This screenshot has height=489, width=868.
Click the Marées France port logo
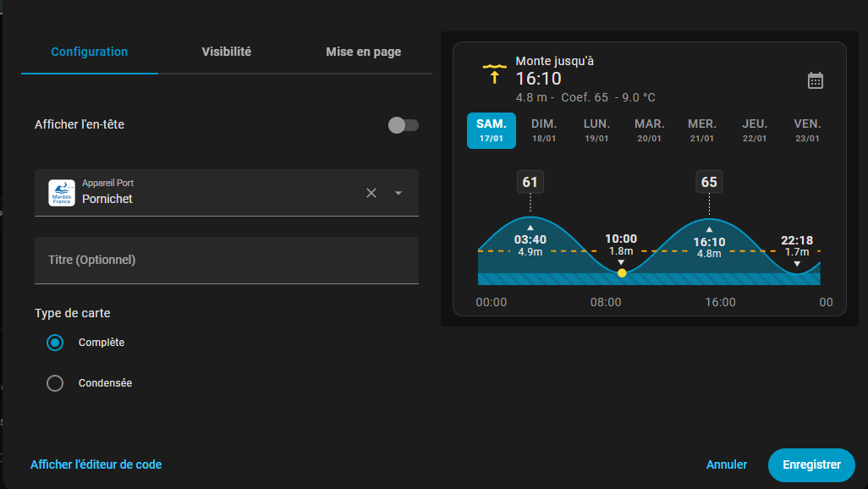point(62,193)
